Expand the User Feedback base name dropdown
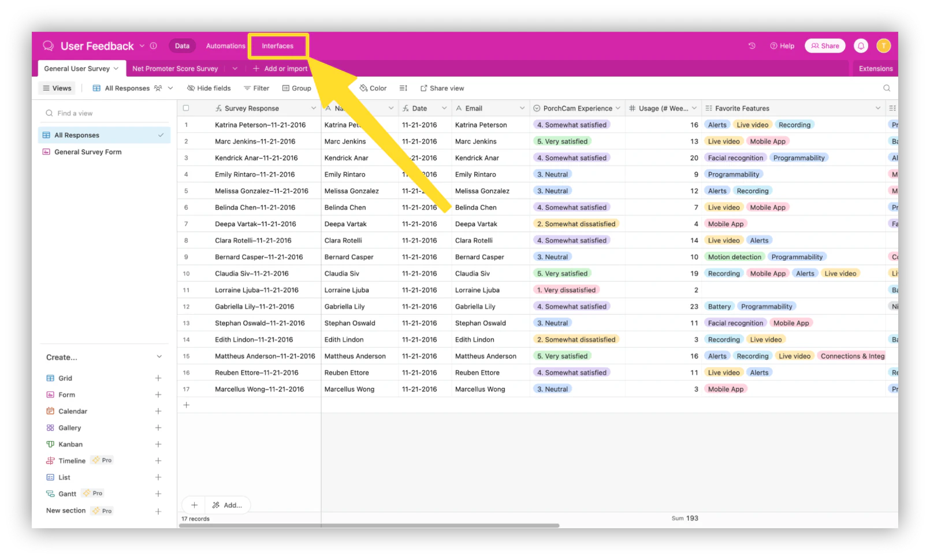This screenshot has width=930, height=560. point(142,46)
